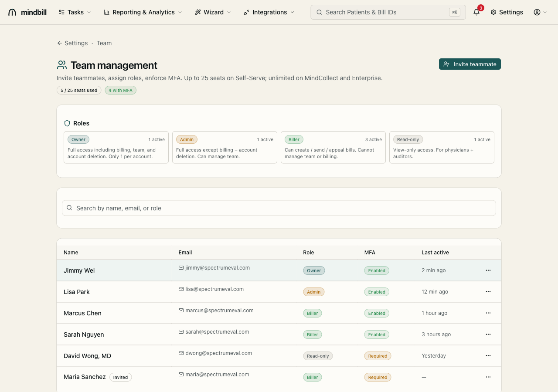Click the Team management people icon

click(x=62, y=65)
